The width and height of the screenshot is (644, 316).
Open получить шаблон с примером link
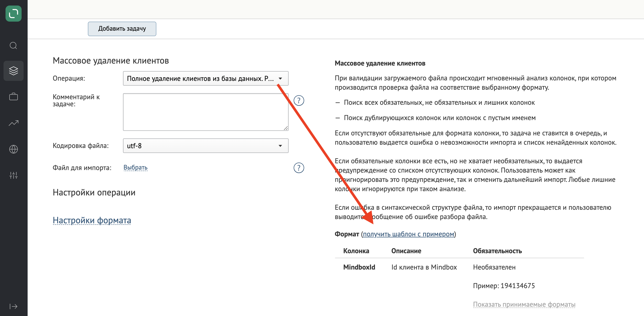(408, 234)
